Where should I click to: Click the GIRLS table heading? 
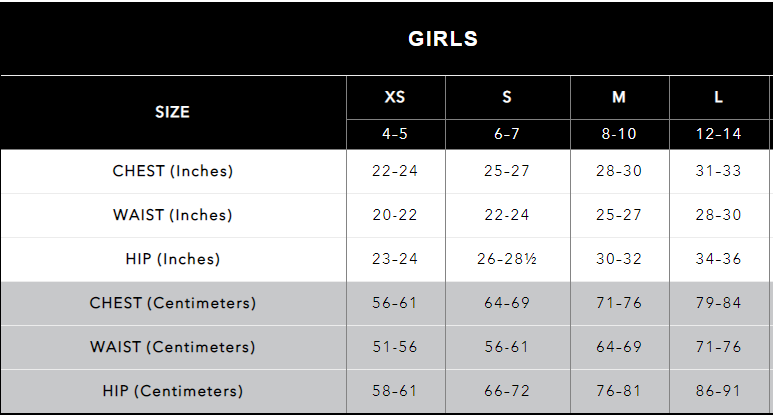(443, 39)
